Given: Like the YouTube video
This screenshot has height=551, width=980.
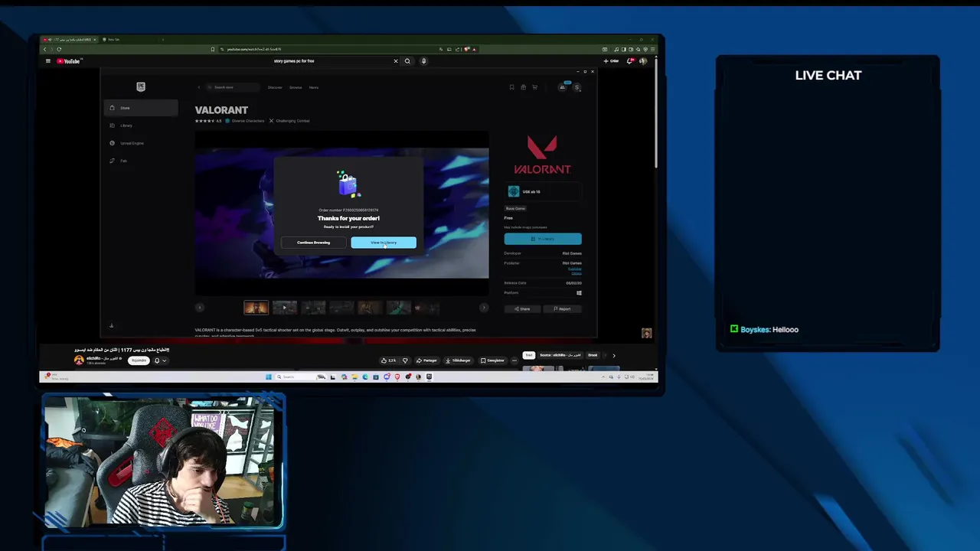Looking at the screenshot, I should (390, 360).
